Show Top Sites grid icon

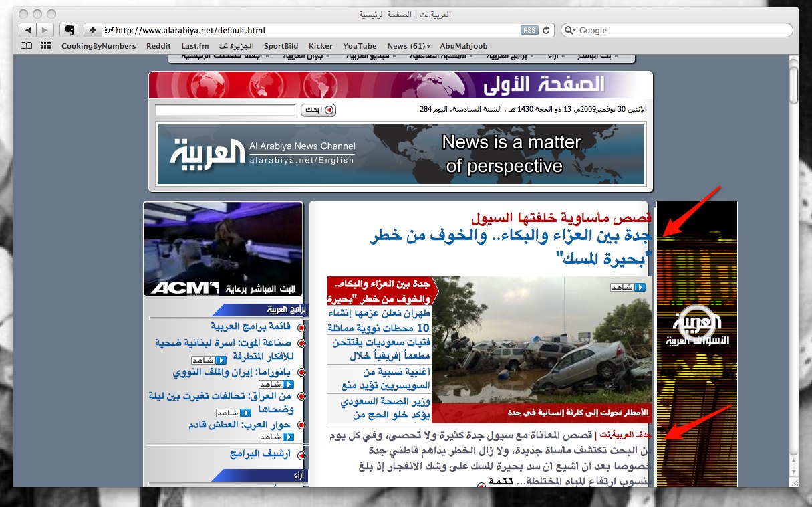[x=46, y=46]
